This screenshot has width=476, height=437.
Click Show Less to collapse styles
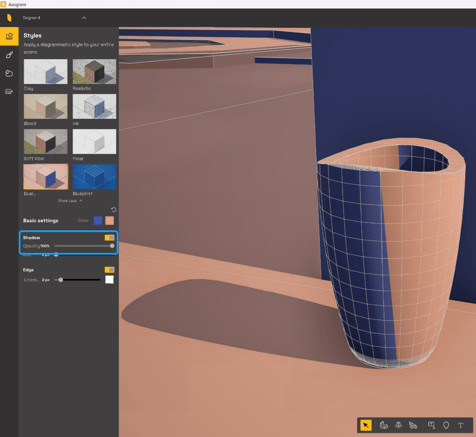click(70, 201)
